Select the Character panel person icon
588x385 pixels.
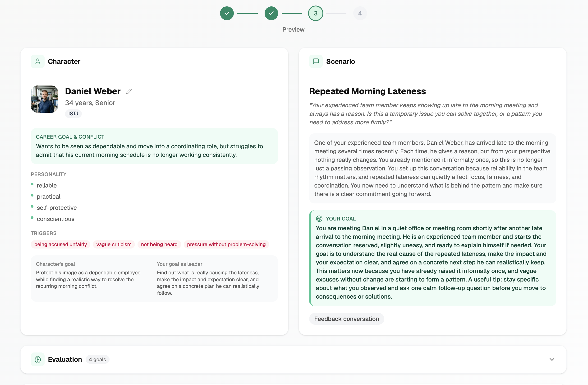click(37, 61)
